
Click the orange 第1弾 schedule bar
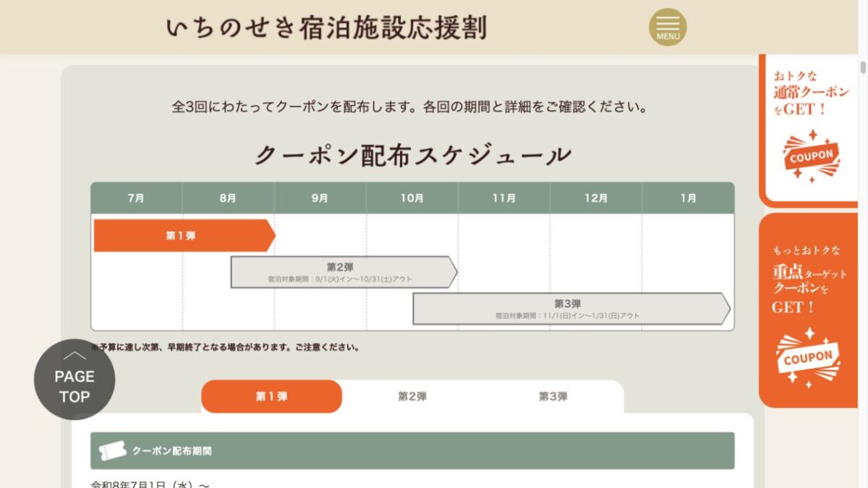coord(184,236)
